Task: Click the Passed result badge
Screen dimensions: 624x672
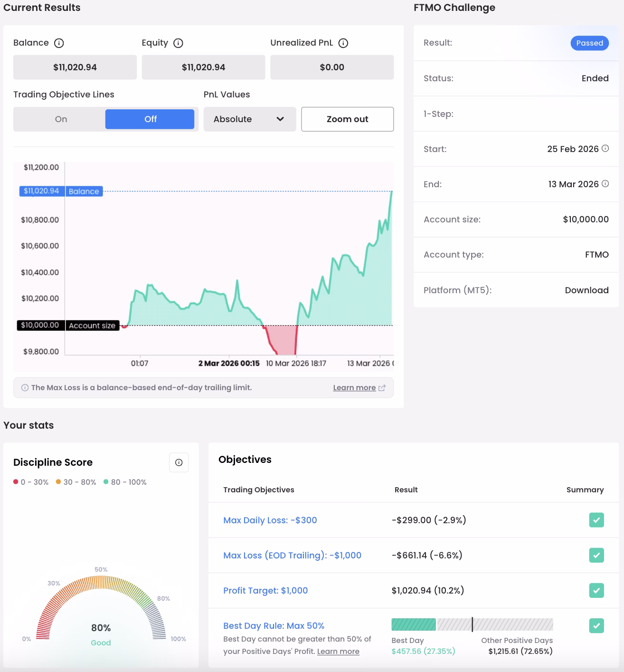Action: point(589,43)
